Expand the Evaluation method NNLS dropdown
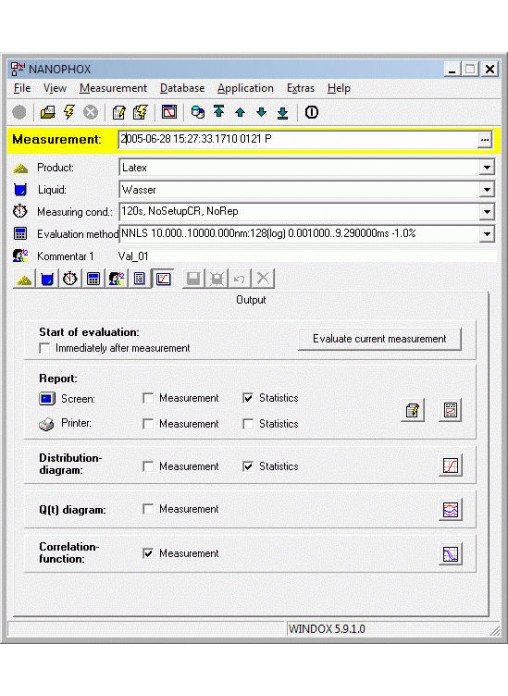 click(487, 233)
